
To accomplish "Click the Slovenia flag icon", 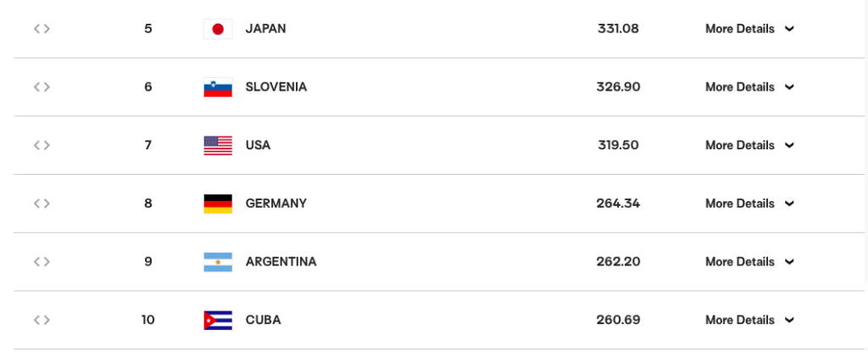I will 218,87.
